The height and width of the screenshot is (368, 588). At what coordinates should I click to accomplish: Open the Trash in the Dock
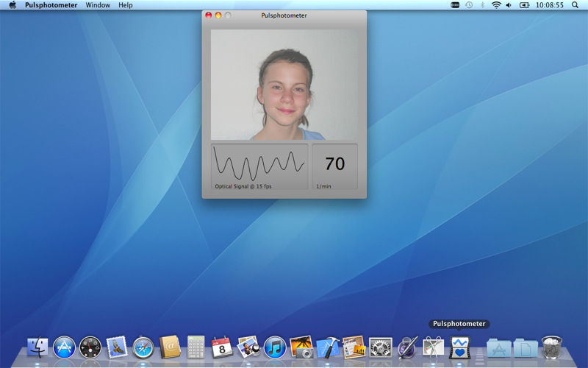pos(552,347)
